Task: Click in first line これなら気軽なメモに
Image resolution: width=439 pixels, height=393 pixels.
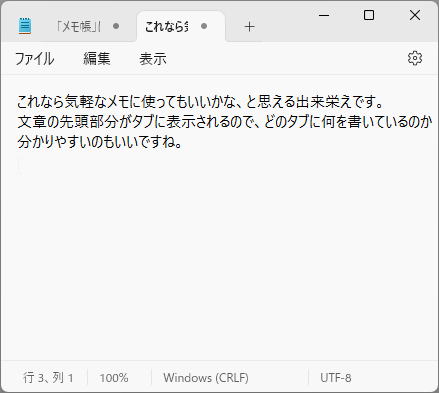Action: click(201, 102)
